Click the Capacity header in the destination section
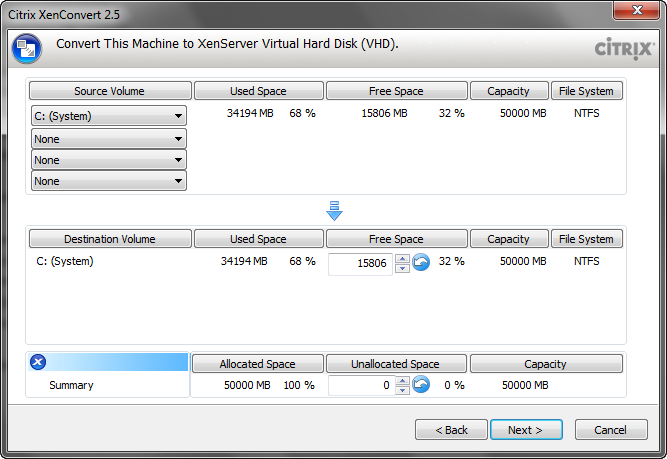667x459 pixels. point(509,239)
